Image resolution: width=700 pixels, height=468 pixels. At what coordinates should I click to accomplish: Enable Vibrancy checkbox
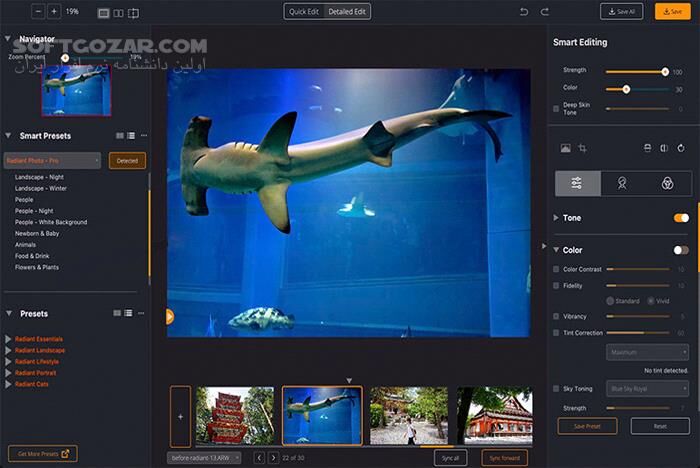click(x=556, y=316)
